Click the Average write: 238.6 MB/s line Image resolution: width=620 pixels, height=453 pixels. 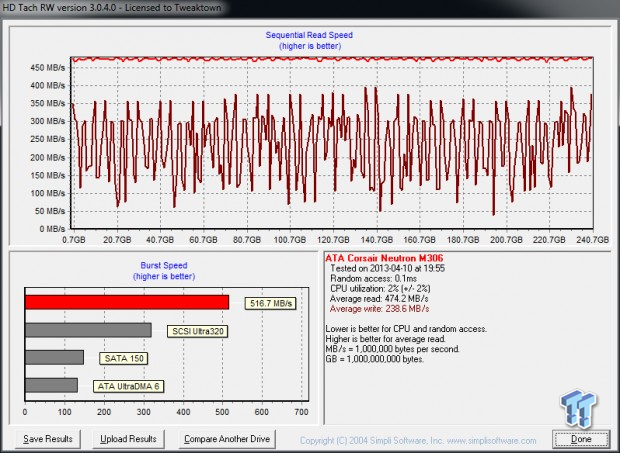click(x=379, y=309)
